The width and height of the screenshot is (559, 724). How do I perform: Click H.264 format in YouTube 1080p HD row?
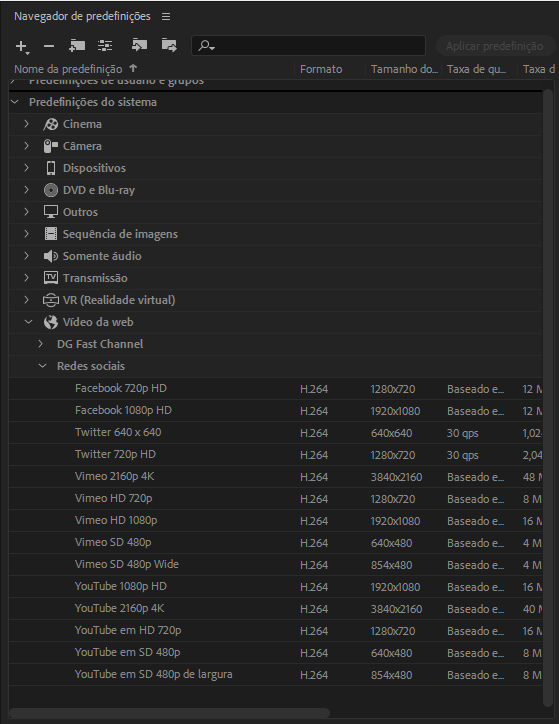click(x=314, y=587)
